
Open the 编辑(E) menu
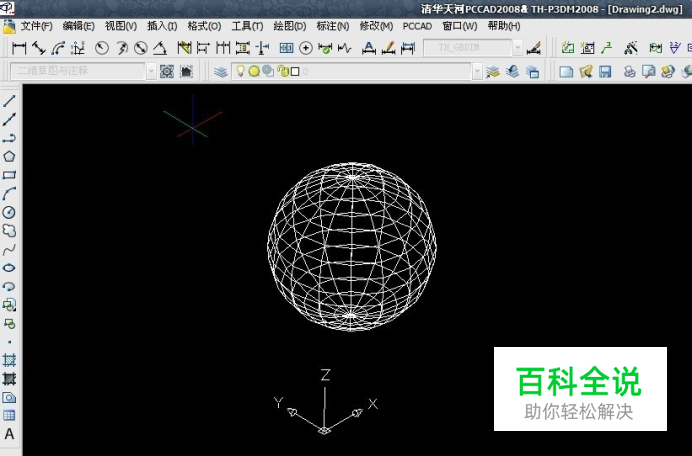[79, 26]
